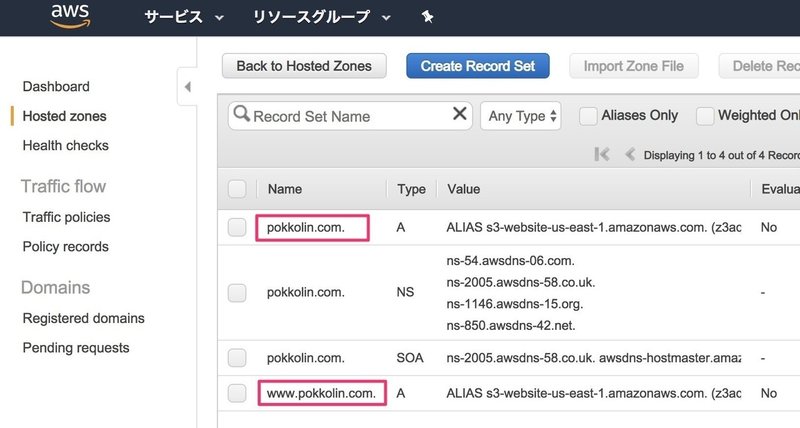Open Policy records in the sidebar
Screen dimensions: 800x428
click(65, 246)
